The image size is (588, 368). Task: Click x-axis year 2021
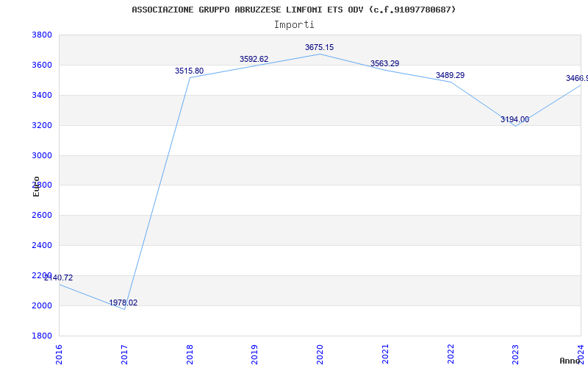pos(385,354)
